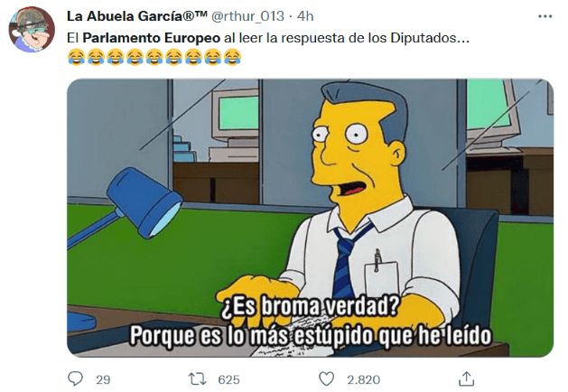Open the @rthur_013 handle link
This screenshot has height=392, width=568.
click(x=247, y=16)
